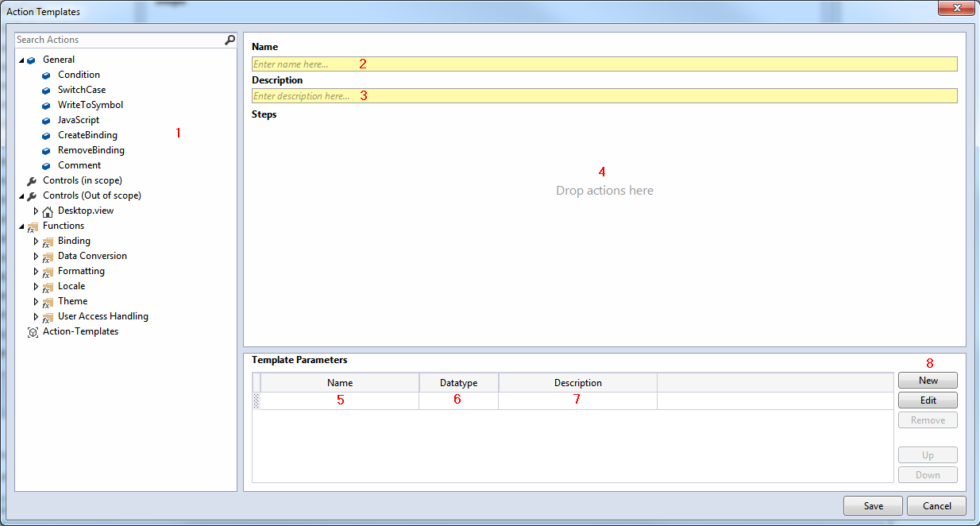Click the Data Conversion fx folder icon
The width and height of the screenshot is (980, 526).
tap(48, 257)
